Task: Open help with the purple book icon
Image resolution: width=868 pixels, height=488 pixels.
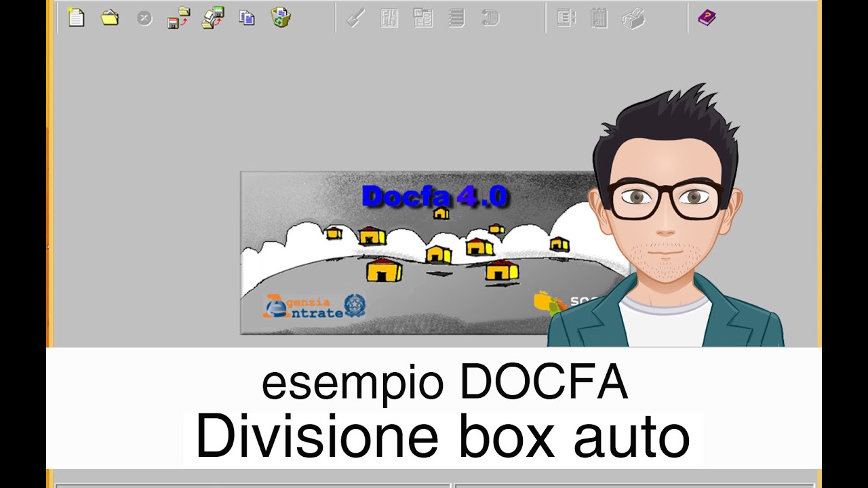Action: coord(707,18)
